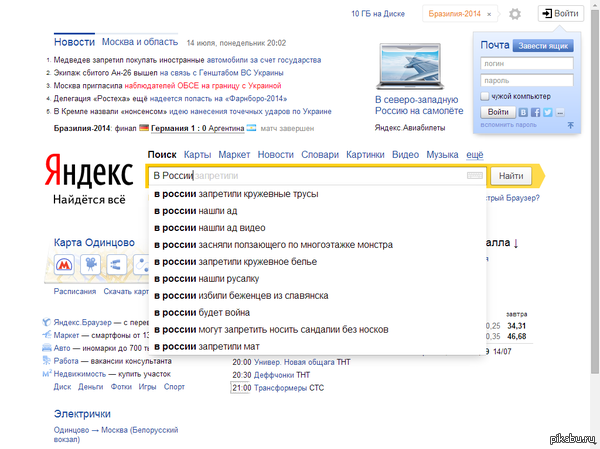Switch to the Новости tab
The image size is (600, 449).
[x=74, y=42]
